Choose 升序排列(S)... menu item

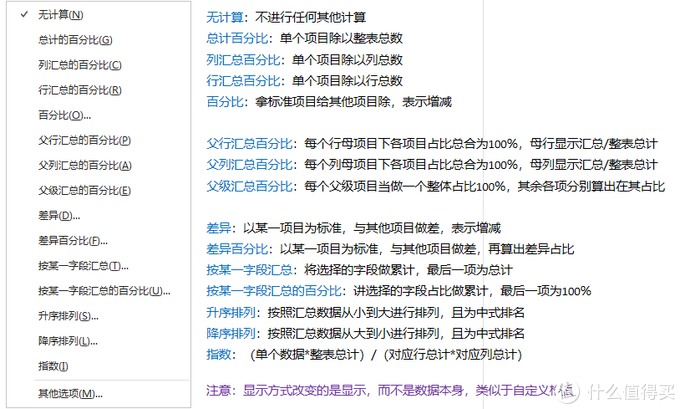tap(69, 316)
